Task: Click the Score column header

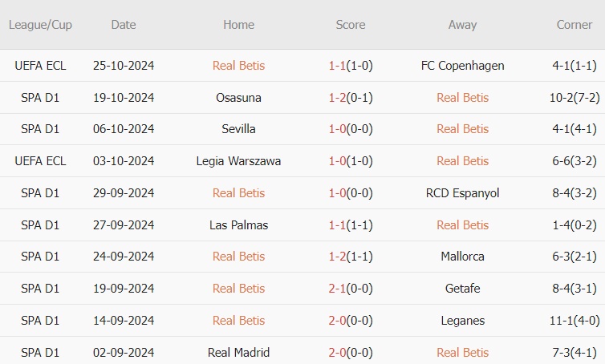Action: click(x=351, y=25)
